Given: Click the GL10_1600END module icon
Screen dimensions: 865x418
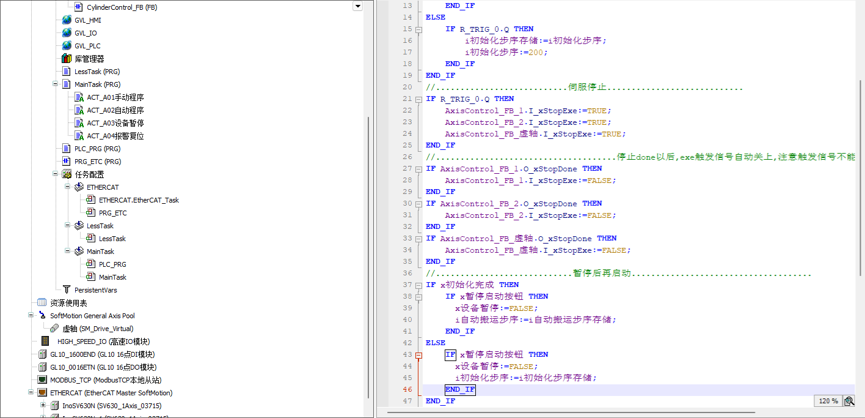Looking at the screenshot, I should pos(42,354).
